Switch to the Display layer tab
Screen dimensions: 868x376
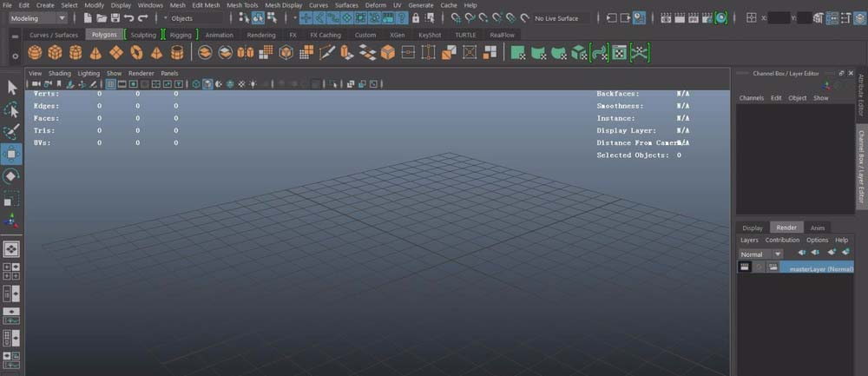click(752, 228)
